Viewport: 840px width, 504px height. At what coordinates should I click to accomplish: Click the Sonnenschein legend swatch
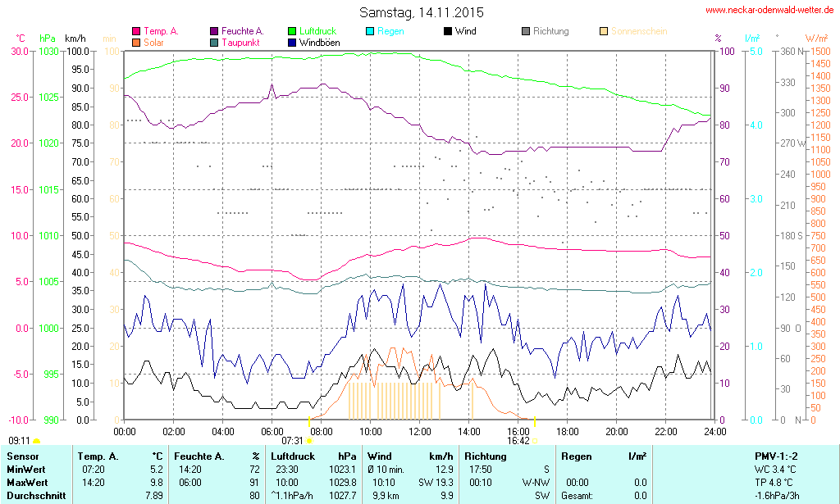point(604,31)
